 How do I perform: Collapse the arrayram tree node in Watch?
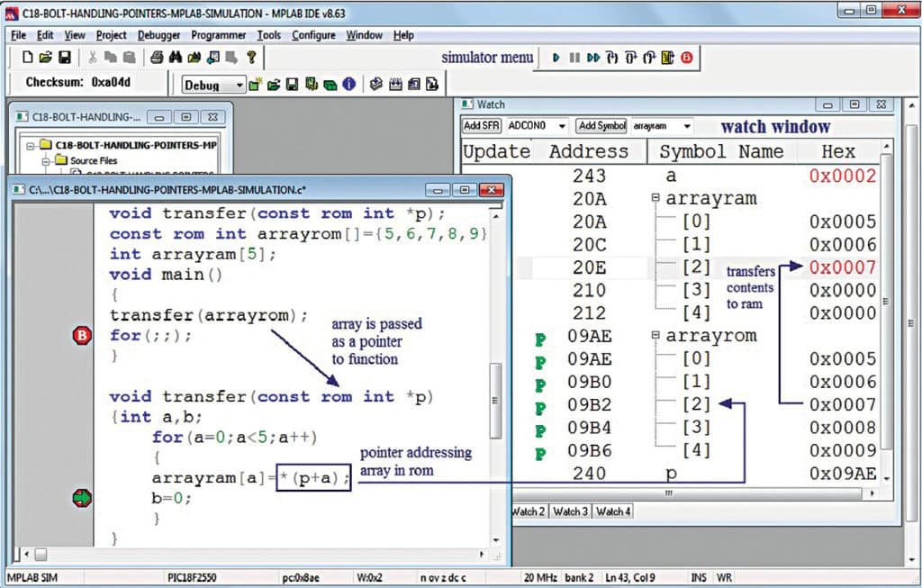[656, 198]
